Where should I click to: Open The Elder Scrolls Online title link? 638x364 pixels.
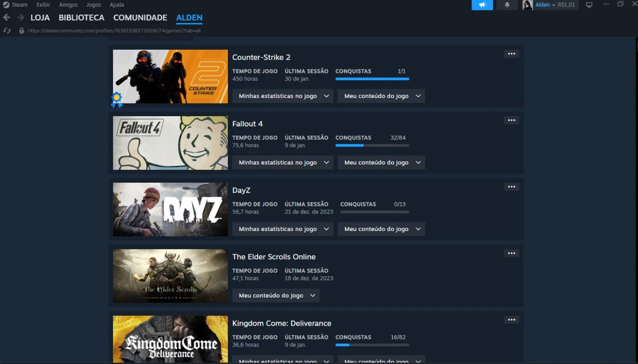coord(274,257)
